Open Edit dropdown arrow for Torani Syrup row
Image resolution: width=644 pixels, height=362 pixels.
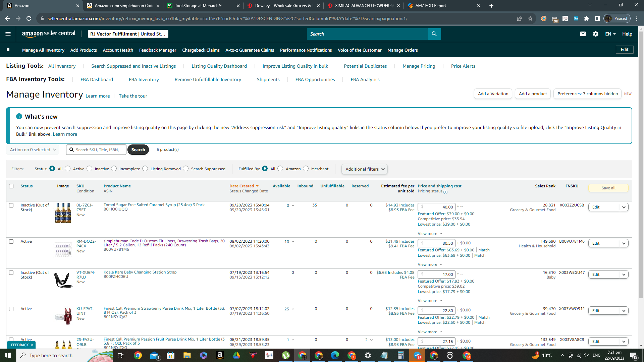click(624, 207)
